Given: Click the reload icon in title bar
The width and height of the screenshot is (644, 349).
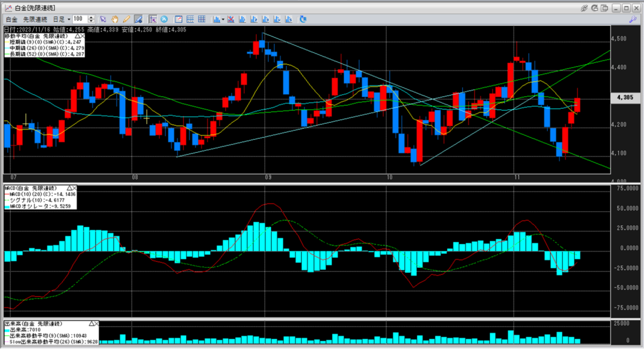Looking at the screenshot, I should tap(594, 8).
